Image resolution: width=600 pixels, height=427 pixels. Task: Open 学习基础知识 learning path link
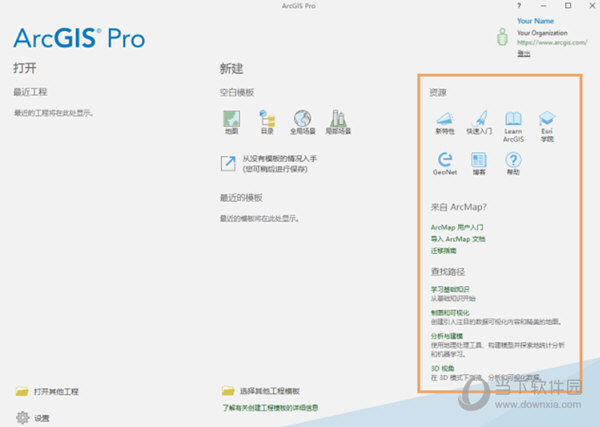click(x=450, y=289)
